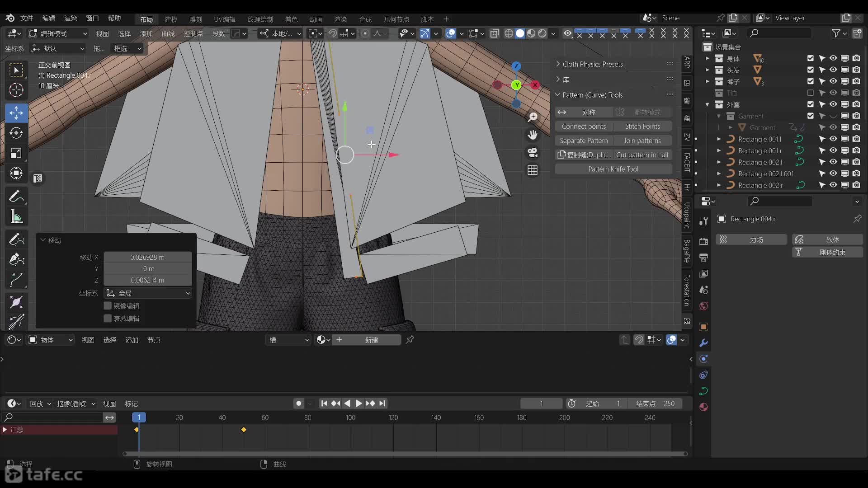Click Pattern Knife Tool button
Screen dimensions: 868x488
point(613,169)
